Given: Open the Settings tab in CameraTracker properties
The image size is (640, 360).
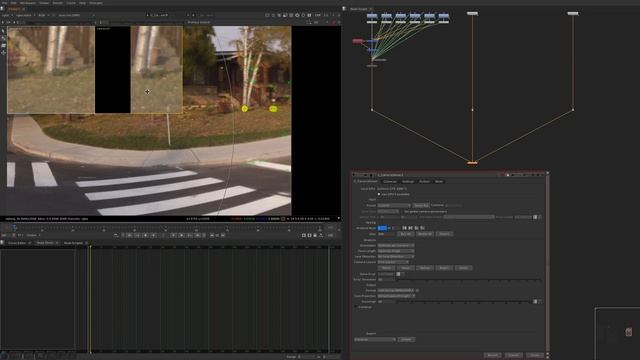Looking at the screenshot, I should pyautogui.click(x=408, y=181).
